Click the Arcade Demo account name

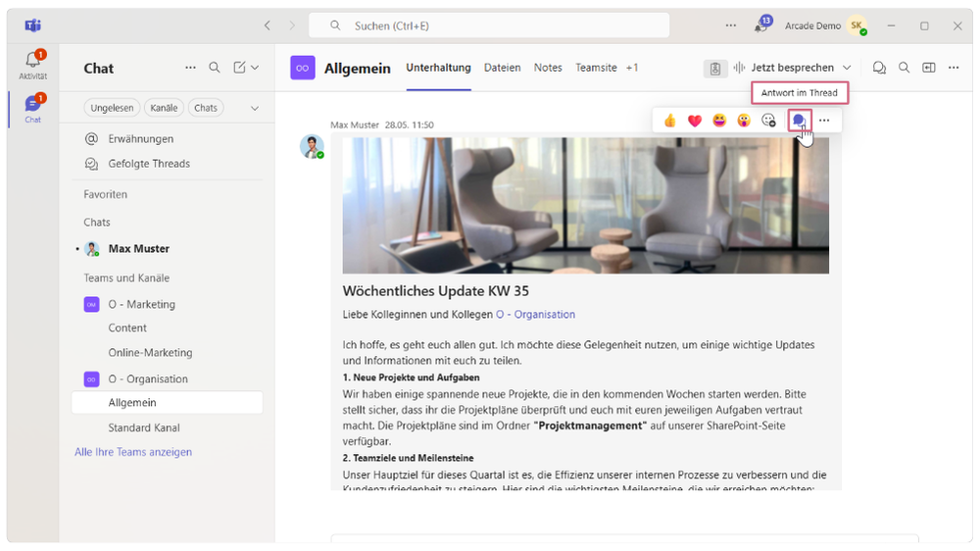point(812,25)
